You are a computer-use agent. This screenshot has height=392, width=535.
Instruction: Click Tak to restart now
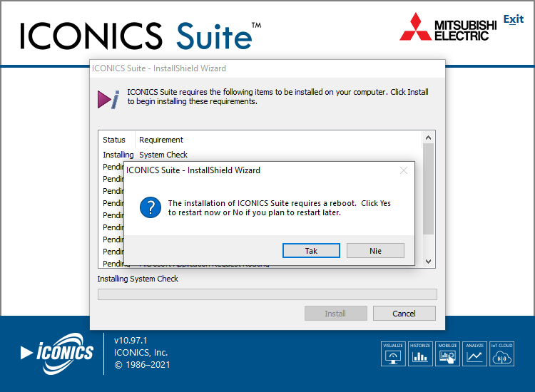(x=311, y=251)
